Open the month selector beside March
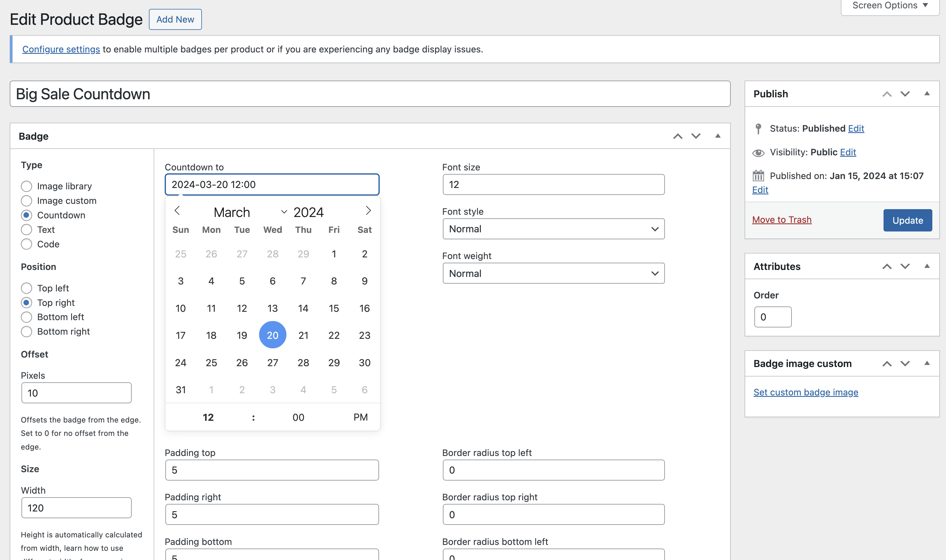Viewport: 946px width, 560px height. [x=284, y=211]
